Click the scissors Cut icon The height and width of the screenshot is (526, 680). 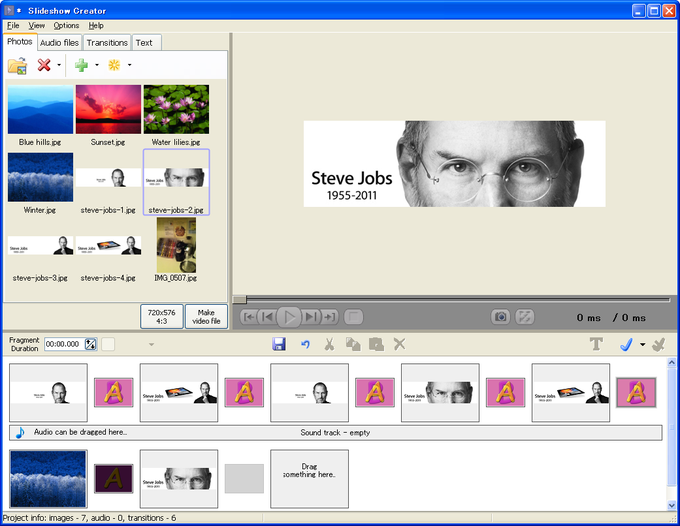pos(329,344)
